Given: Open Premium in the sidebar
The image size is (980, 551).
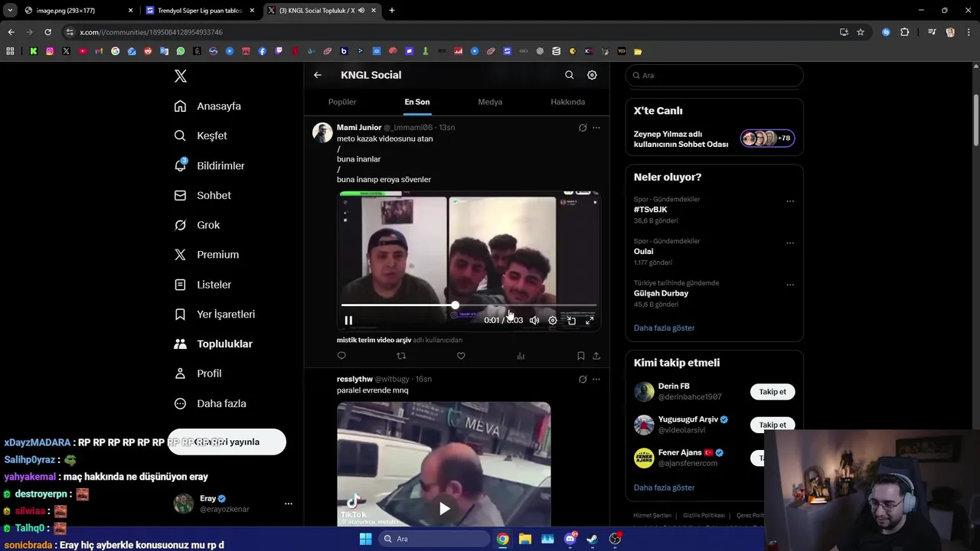Looking at the screenshot, I should (206, 255).
